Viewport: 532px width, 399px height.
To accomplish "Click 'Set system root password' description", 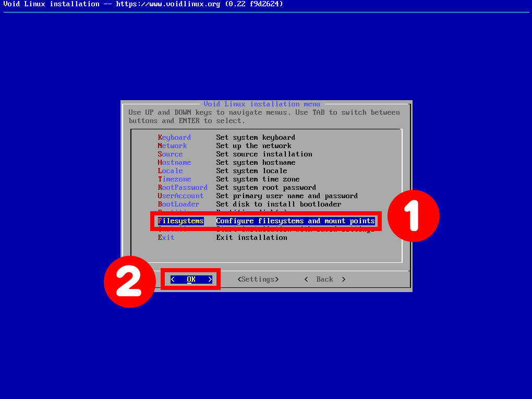I will tap(266, 188).
